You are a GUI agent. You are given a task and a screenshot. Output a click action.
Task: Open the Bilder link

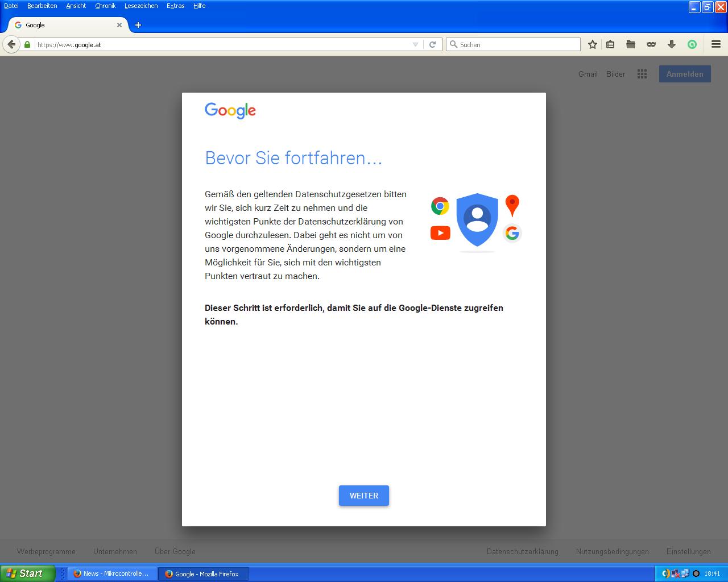615,74
